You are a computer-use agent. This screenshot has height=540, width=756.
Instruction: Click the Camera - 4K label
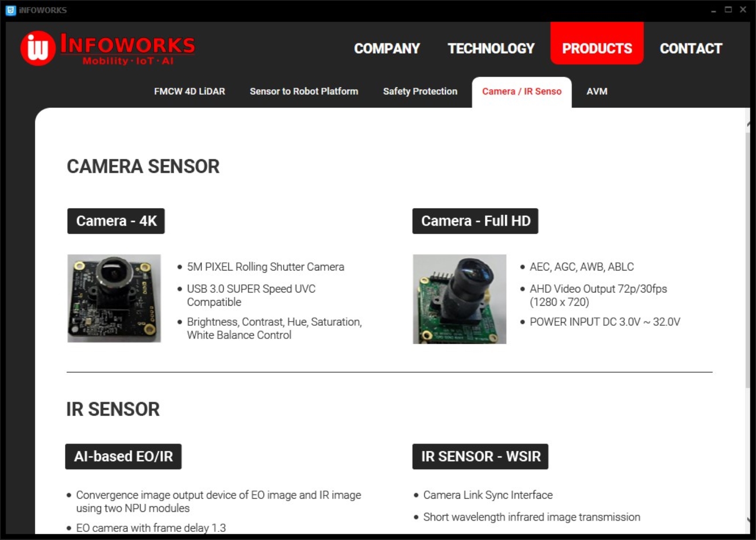(x=116, y=221)
